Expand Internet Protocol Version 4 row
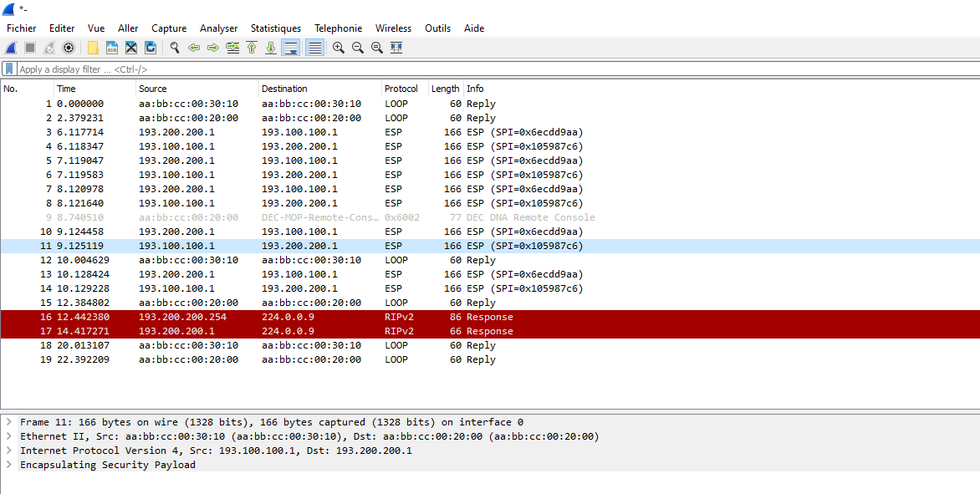The width and height of the screenshot is (980, 494). tap(8, 451)
